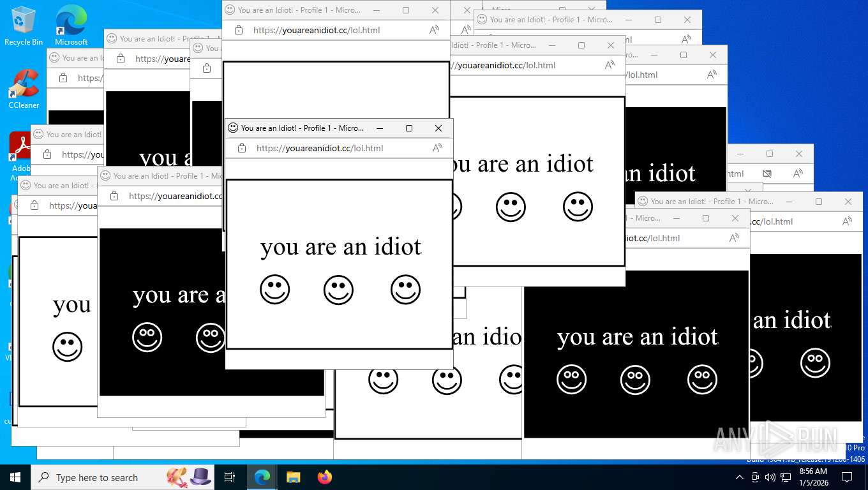Click the Meet Now tray icon
Viewport: 868px width, 490px height.
pyautogui.click(x=755, y=477)
